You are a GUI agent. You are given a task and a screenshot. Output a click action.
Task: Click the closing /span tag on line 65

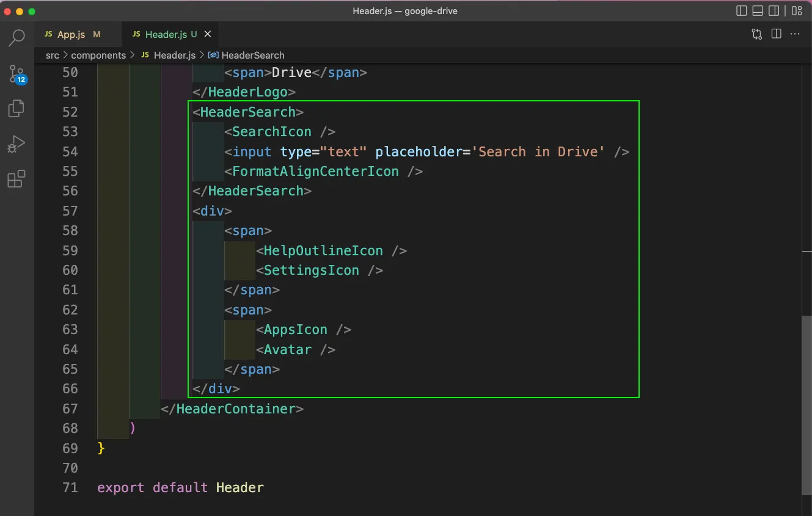(x=252, y=369)
